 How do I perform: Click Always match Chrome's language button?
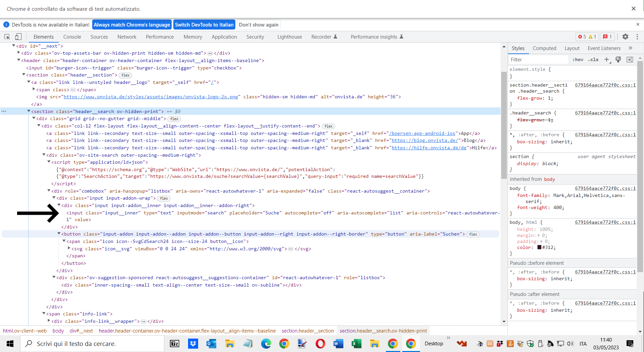[132, 25]
